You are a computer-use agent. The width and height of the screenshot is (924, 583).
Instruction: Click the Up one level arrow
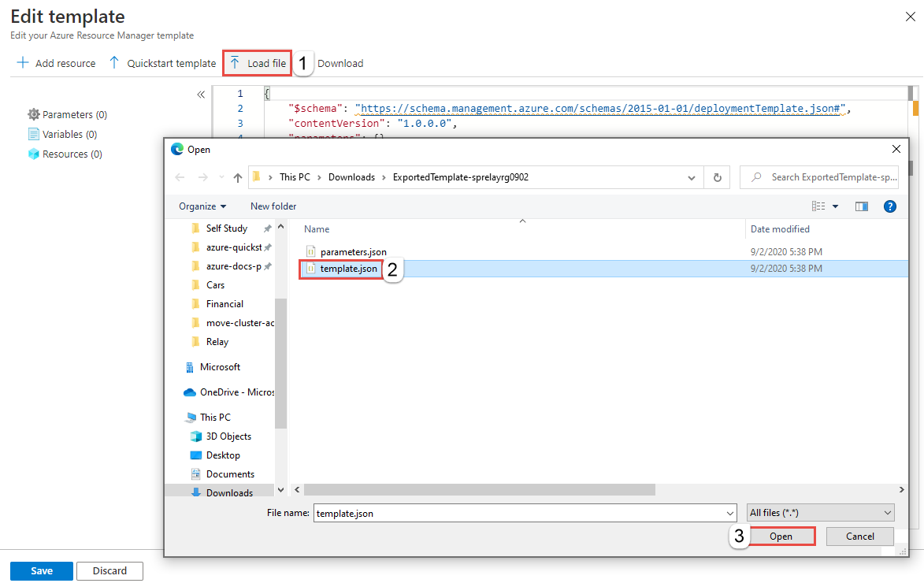coord(237,177)
